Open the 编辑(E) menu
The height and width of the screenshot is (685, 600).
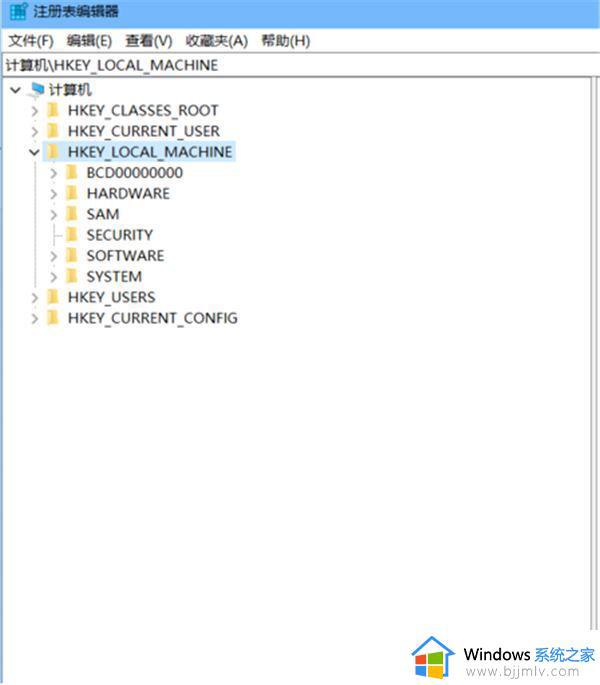pyautogui.click(x=89, y=41)
